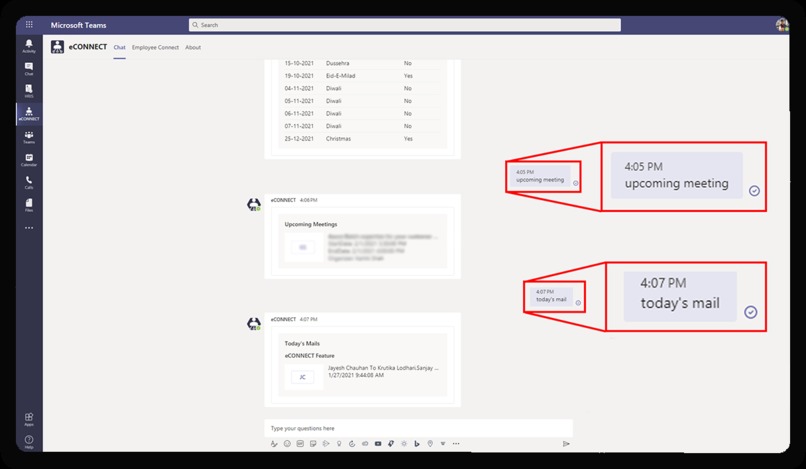Click the eCONNECT app logo in header
This screenshot has width=806, height=469.
click(57, 47)
